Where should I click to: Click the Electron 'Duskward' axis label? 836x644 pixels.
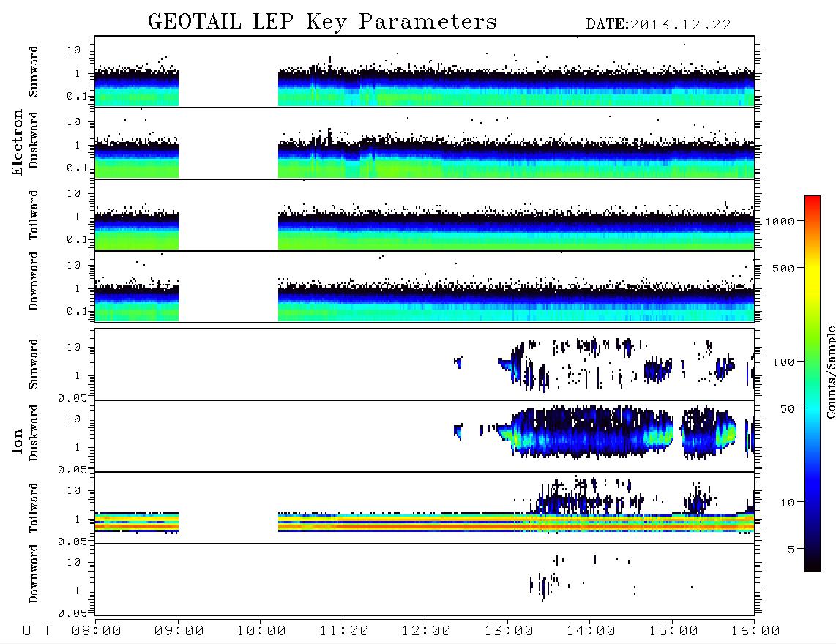[34, 141]
